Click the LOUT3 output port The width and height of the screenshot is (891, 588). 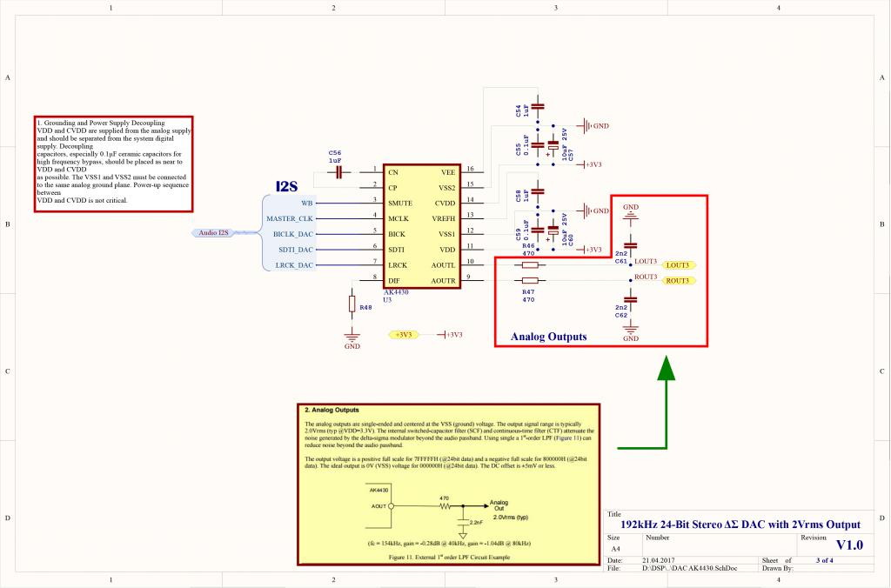680,264
